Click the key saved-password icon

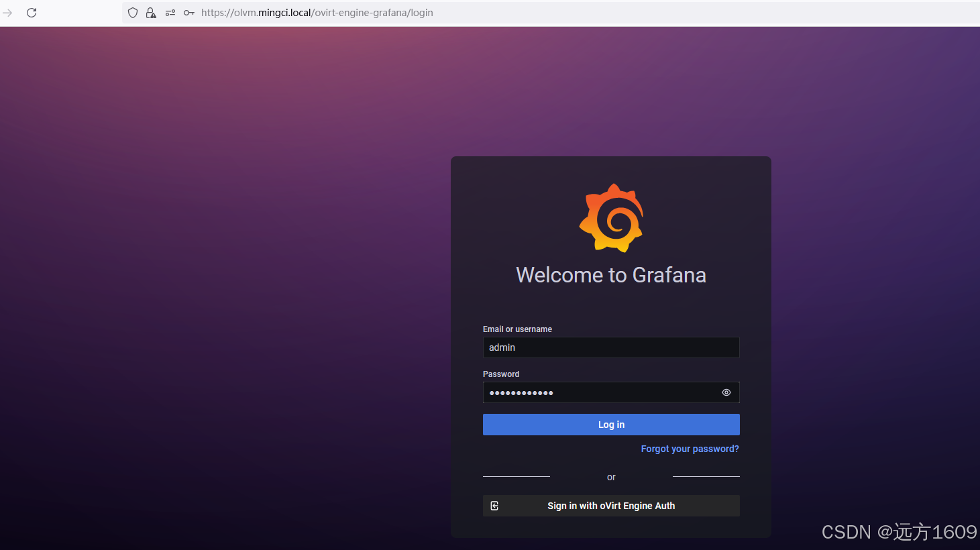189,13
